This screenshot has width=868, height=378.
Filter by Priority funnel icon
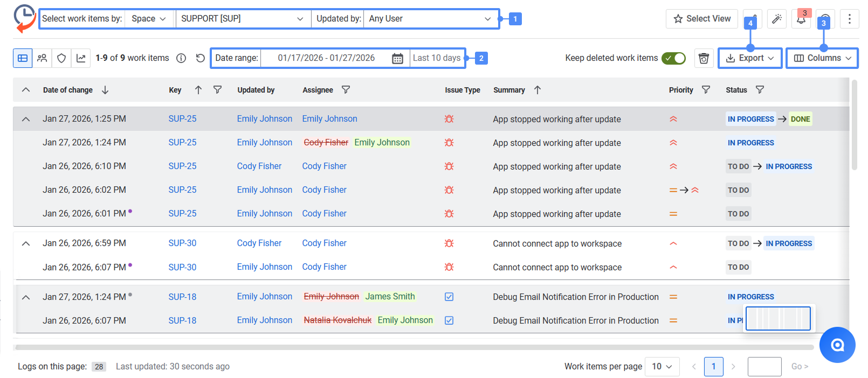point(706,90)
